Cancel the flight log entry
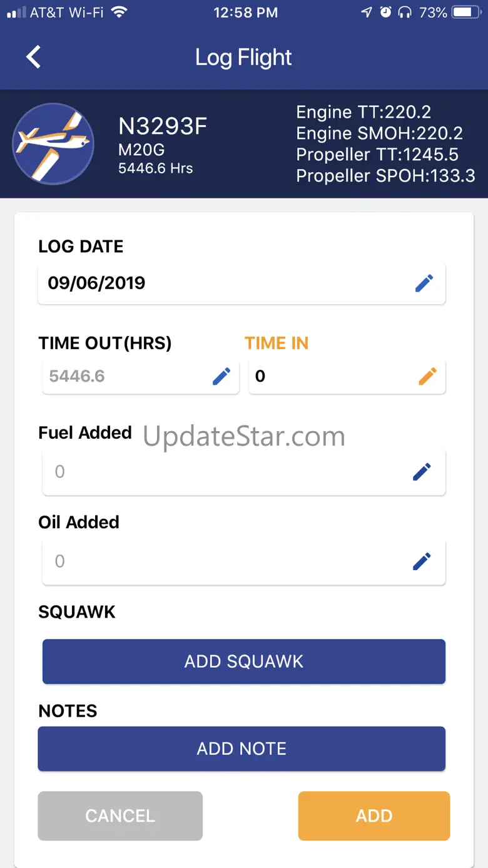Screen dimensions: 488x868 120,815
